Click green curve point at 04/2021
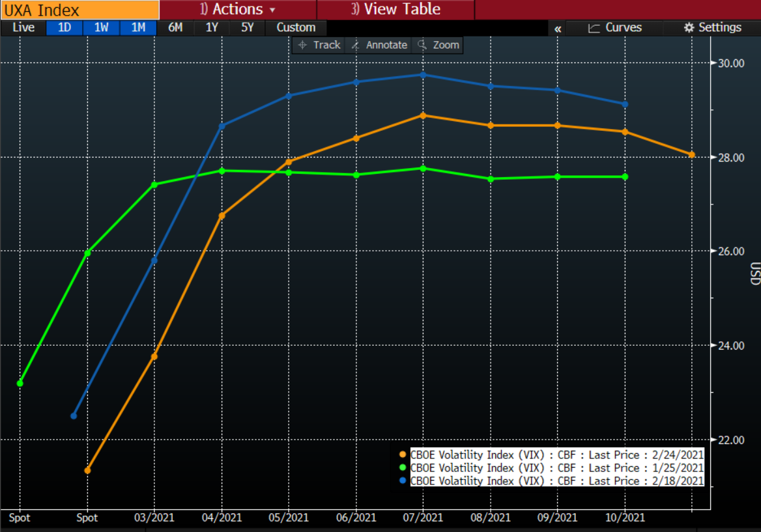The width and height of the screenshot is (761, 532). click(x=222, y=171)
